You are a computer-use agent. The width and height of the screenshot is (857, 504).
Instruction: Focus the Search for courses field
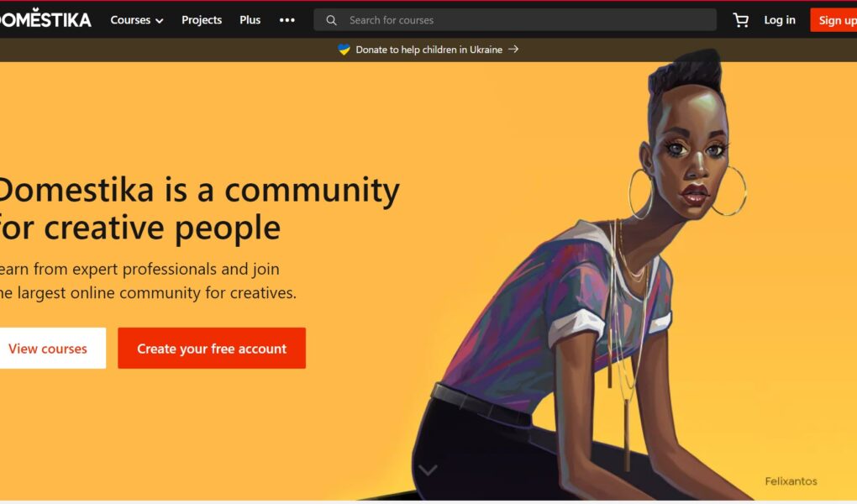pyautogui.click(x=515, y=20)
